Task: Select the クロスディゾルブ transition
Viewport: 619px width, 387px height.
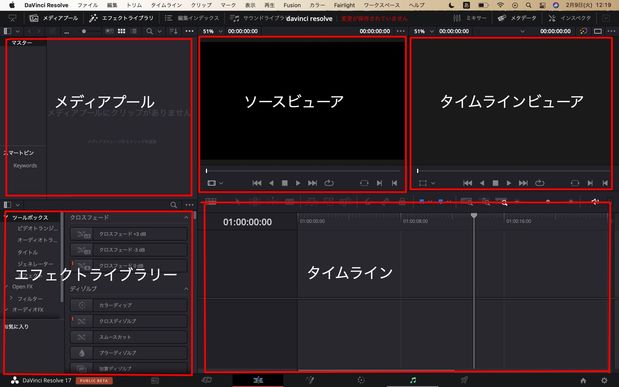Action: click(x=128, y=321)
